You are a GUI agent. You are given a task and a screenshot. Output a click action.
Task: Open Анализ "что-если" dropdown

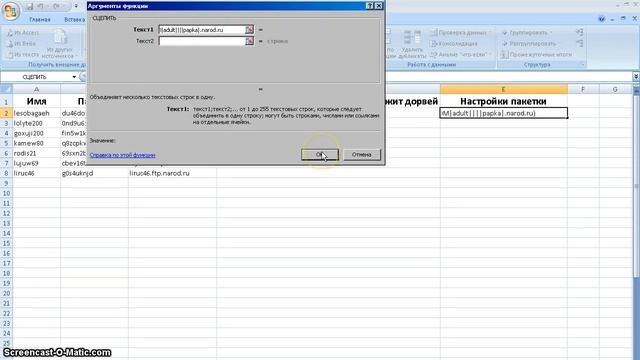click(x=461, y=54)
